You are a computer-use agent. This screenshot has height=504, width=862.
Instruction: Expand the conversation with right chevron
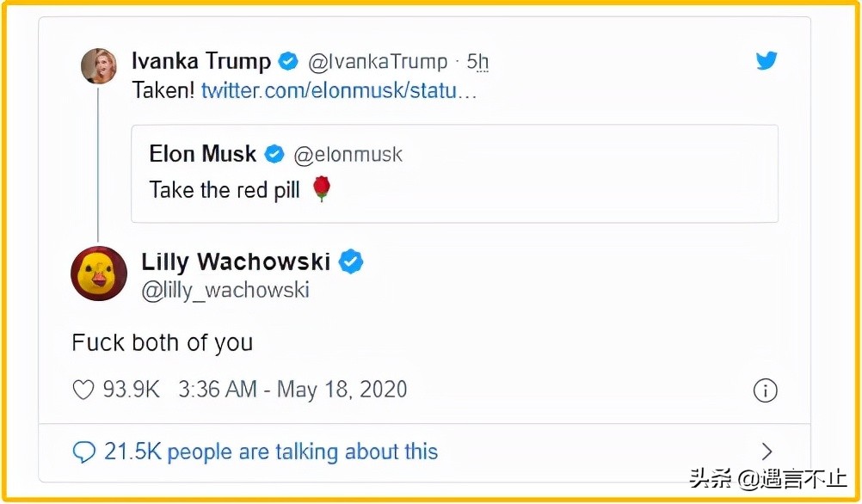tap(767, 452)
